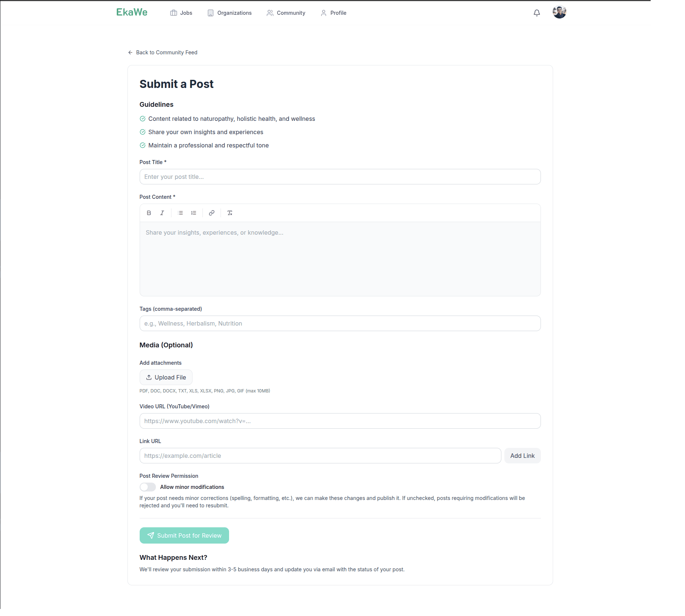This screenshot has height=616, width=685.
Task: Open notifications via the bell icon
Action: tap(536, 13)
